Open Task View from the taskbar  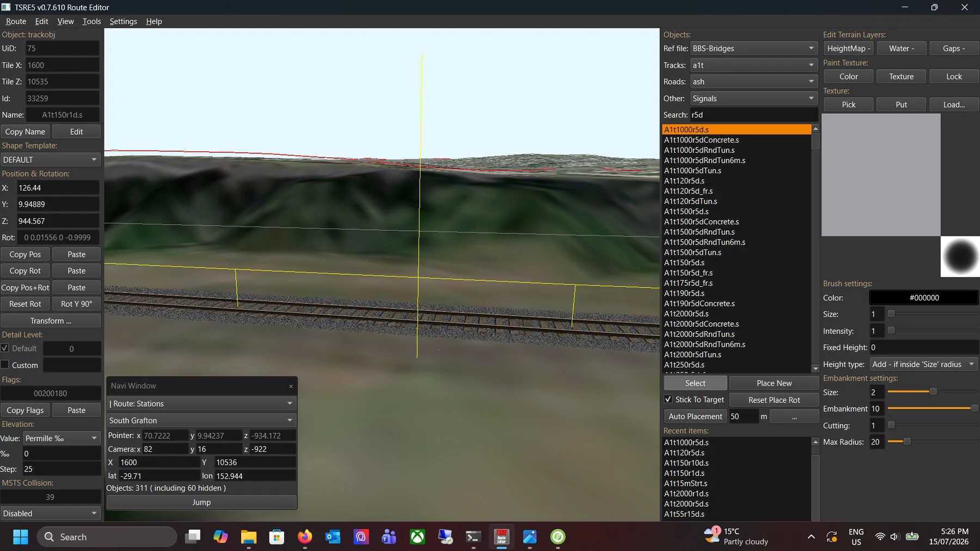click(x=192, y=537)
